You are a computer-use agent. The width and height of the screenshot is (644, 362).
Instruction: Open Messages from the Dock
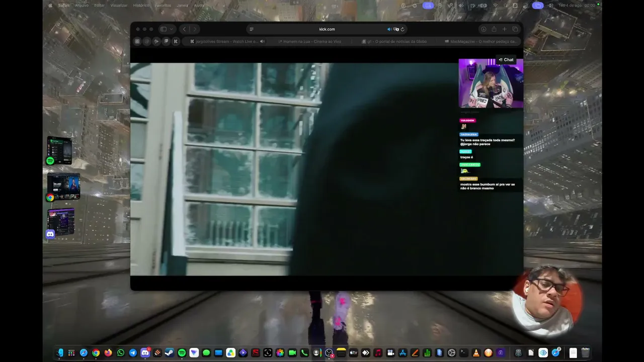point(206,353)
